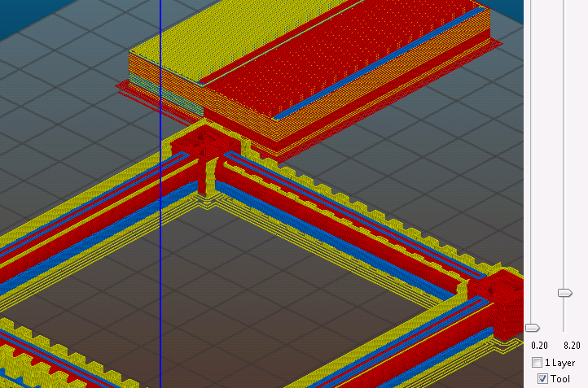The height and width of the screenshot is (388, 588).
Task: Uncheck the Tool checkbox
Action: (542, 378)
